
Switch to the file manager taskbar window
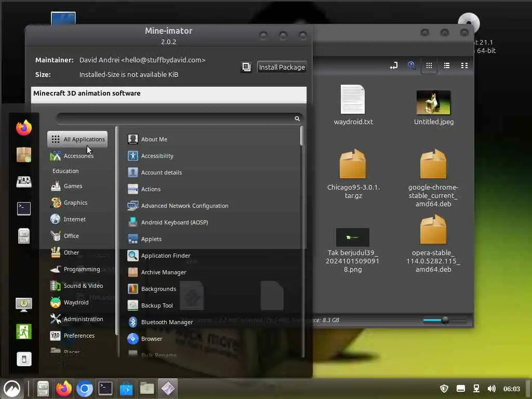147,389
